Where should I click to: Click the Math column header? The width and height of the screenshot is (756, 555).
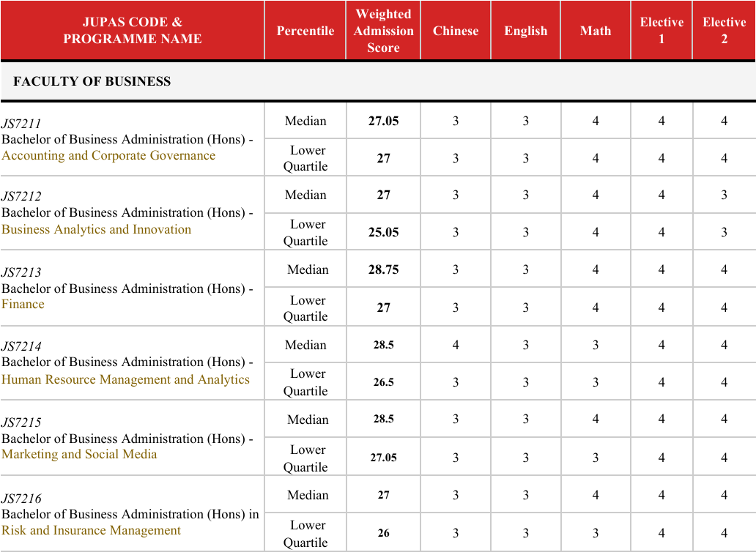595,31
